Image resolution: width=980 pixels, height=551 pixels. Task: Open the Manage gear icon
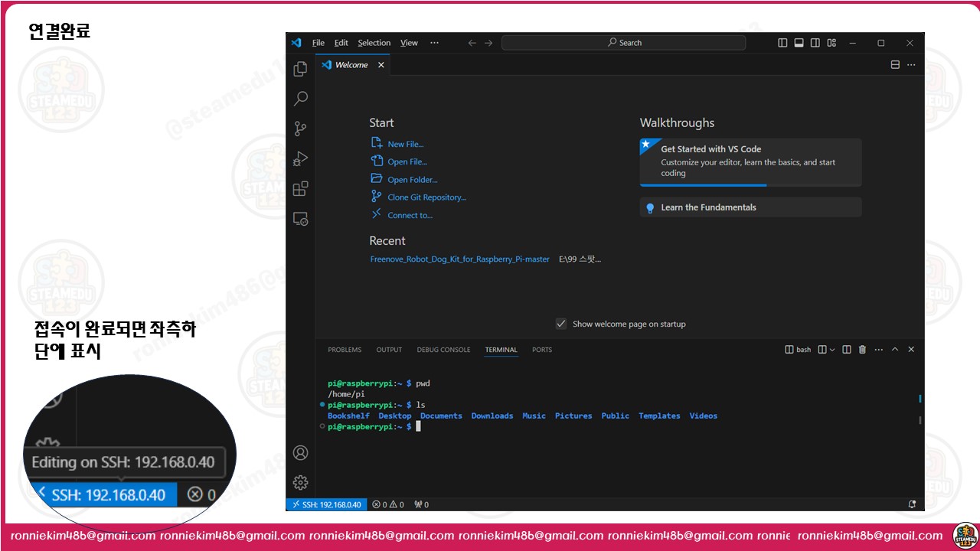tap(301, 482)
